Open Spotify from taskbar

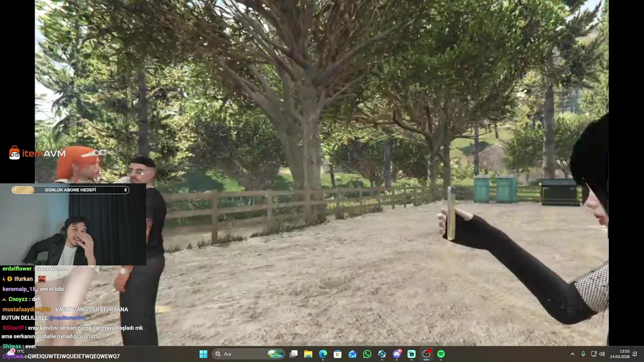[x=441, y=354]
